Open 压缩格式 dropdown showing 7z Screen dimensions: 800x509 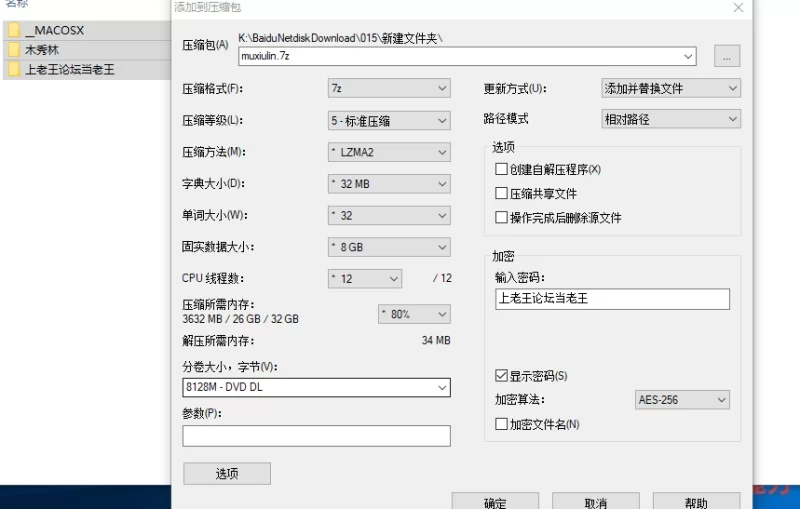click(x=389, y=88)
